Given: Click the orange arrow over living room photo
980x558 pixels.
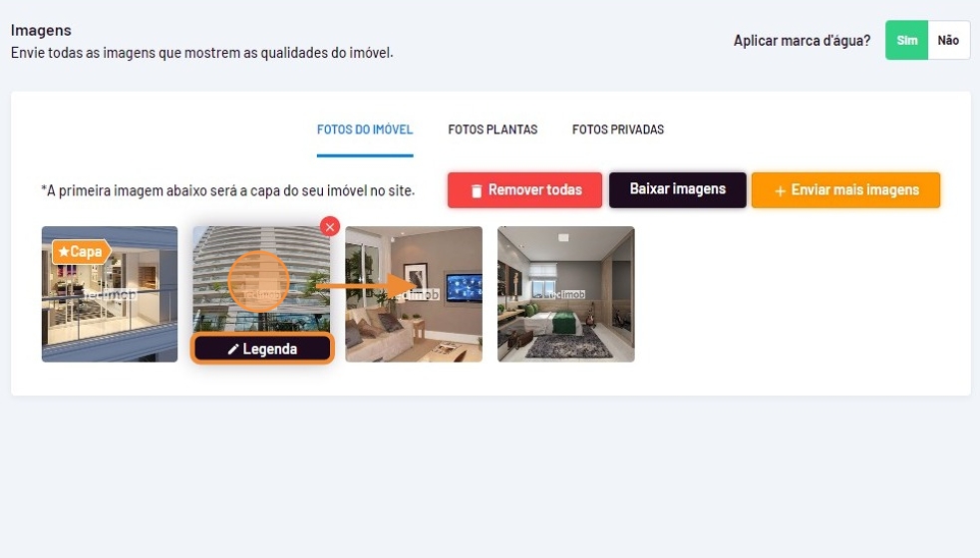Looking at the screenshot, I should [366, 286].
